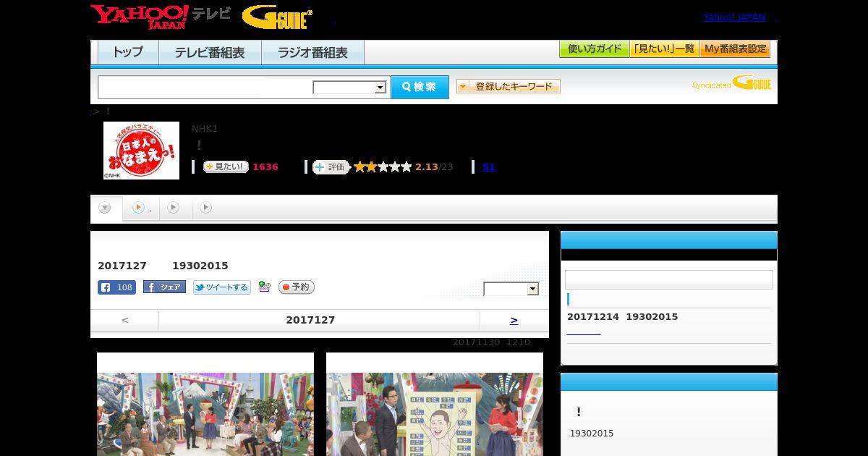Click the 評価 rating plus button

[x=331, y=167]
